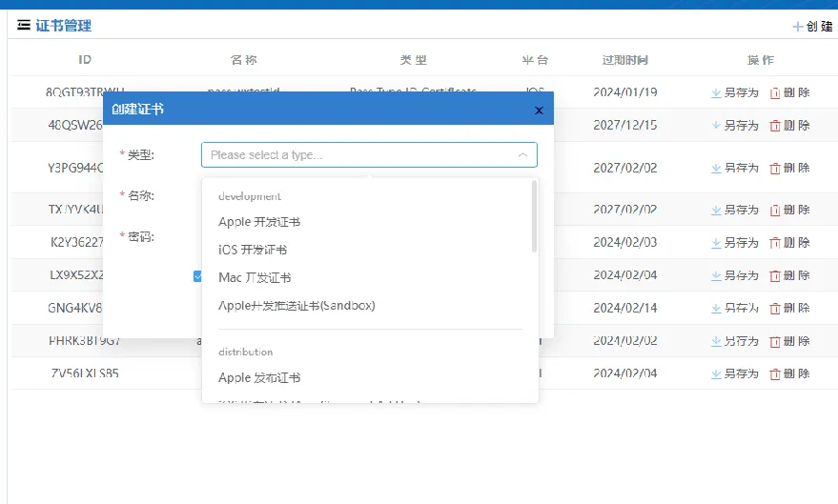The width and height of the screenshot is (838, 504).
Task: Delete the TXJYVK4U certificate row
Action: 789,210
